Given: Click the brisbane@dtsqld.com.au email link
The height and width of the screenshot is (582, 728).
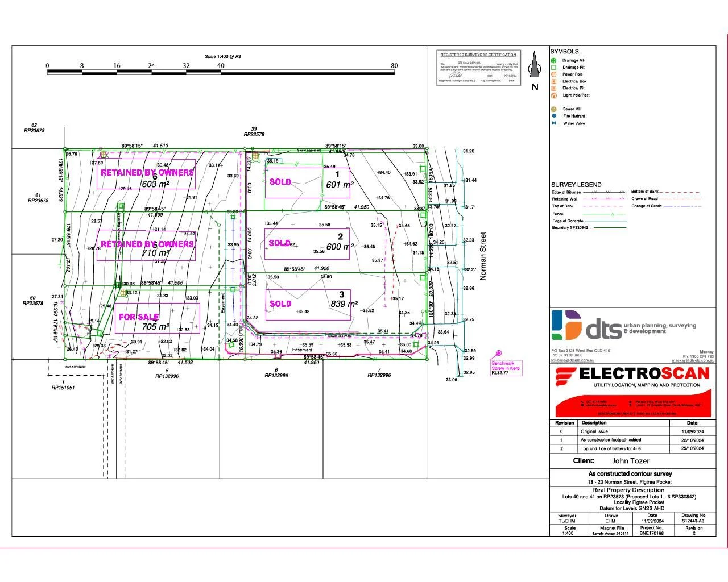Looking at the screenshot, I should point(573,360).
